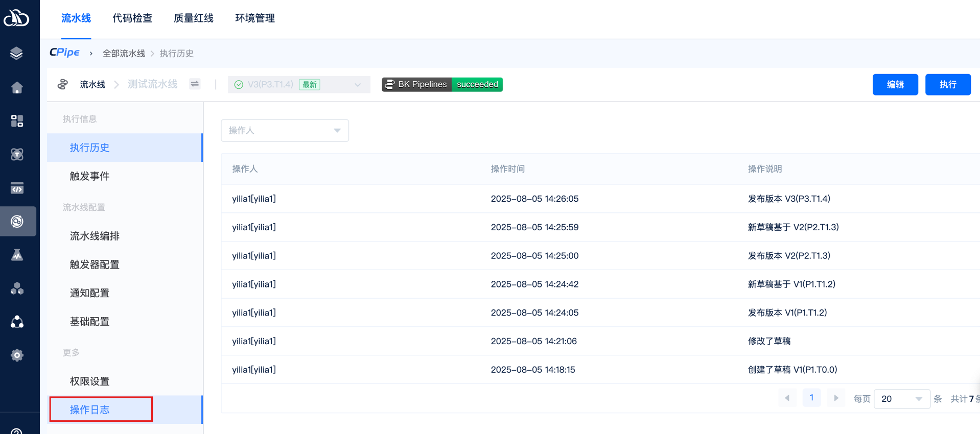Select 操作日志 in the side menu

point(90,409)
